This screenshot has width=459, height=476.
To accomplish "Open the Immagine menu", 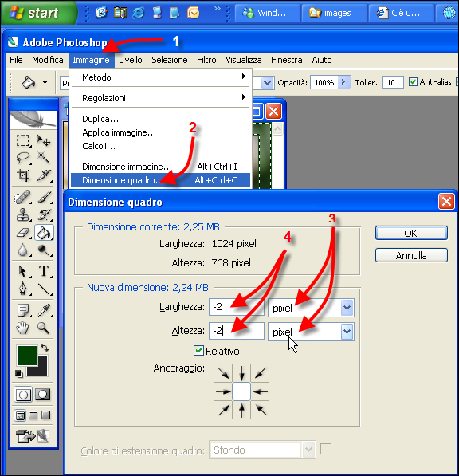I will (x=91, y=60).
